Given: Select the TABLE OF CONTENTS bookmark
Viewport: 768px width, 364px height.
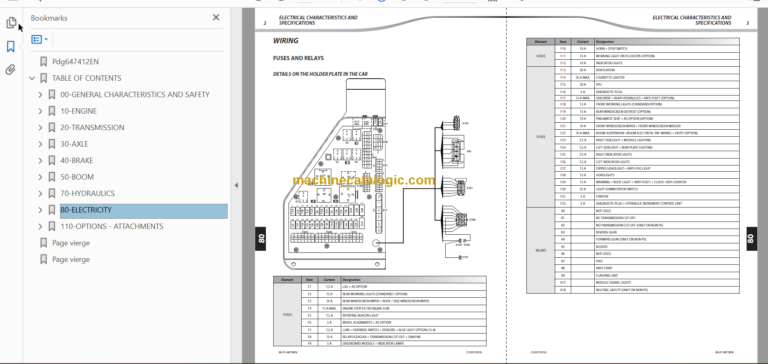Looking at the screenshot, I should coord(87,78).
